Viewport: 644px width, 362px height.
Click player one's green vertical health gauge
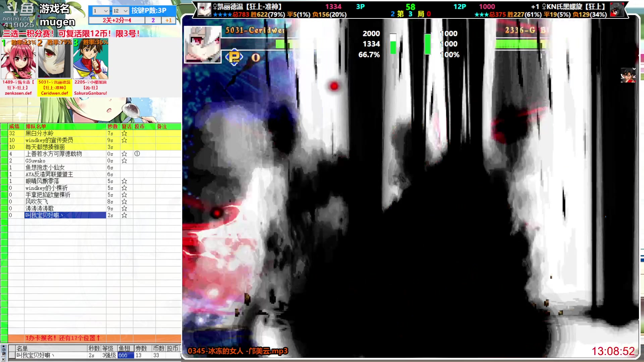pos(393,44)
